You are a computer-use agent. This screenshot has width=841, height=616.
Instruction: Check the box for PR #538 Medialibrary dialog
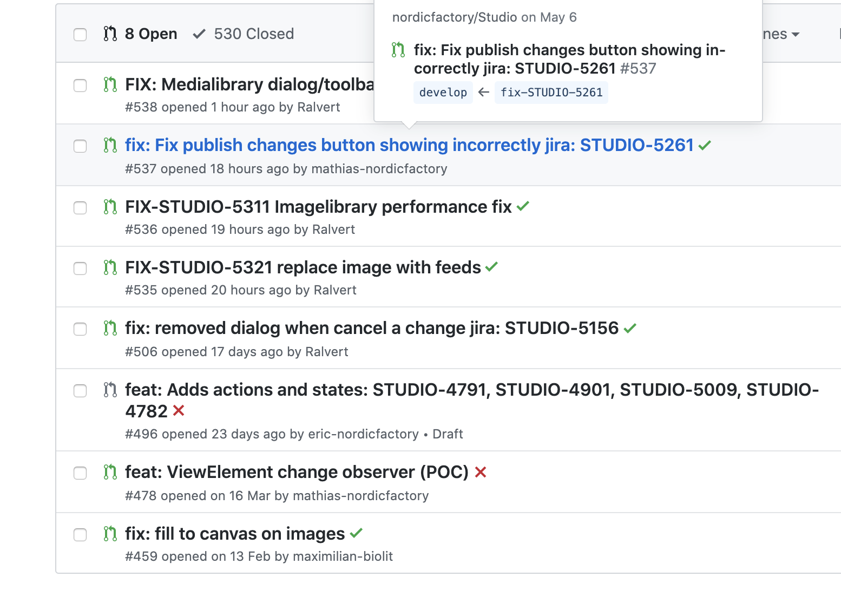[80, 86]
